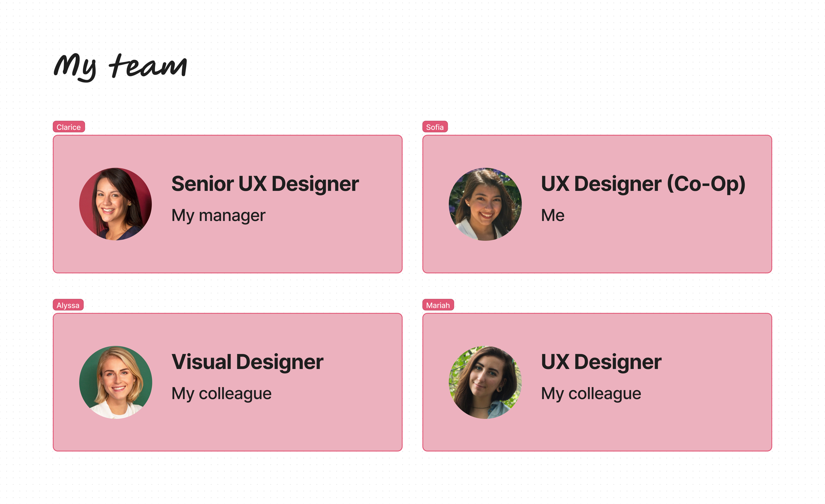Image resolution: width=825 pixels, height=504 pixels.
Task: Click the "Visual Designer" title text
Action: [247, 362]
